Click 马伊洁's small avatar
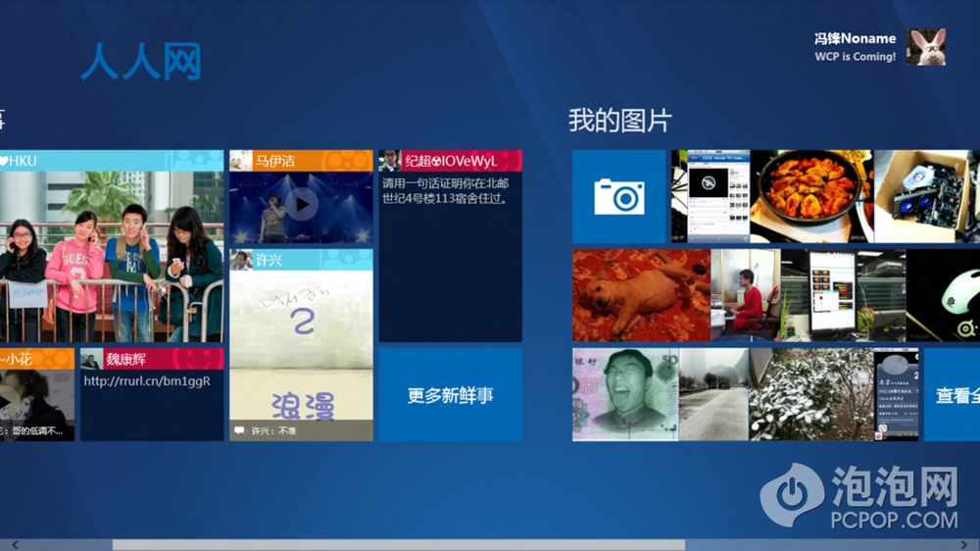This screenshot has height=551, width=980. [x=241, y=161]
